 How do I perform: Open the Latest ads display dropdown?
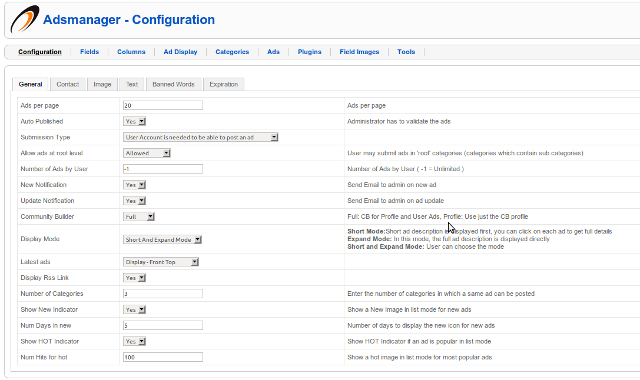click(161, 262)
